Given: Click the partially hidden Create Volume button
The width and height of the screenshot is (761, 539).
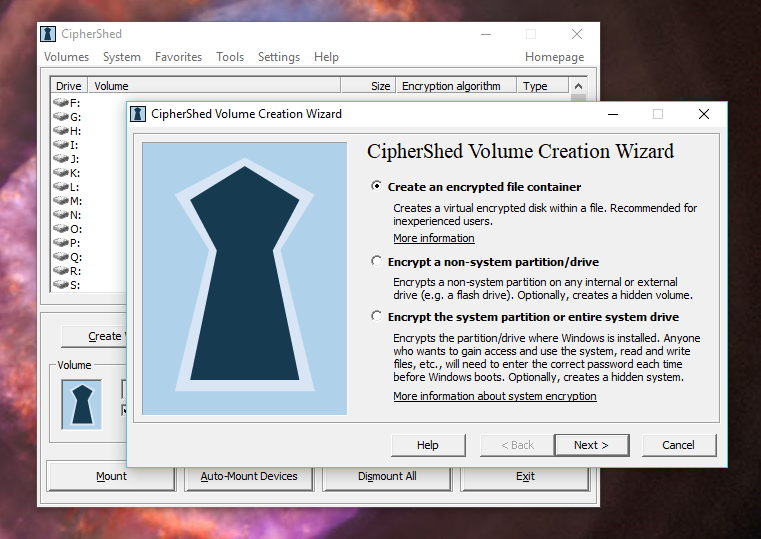Looking at the screenshot, I should [x=94, y=336].
